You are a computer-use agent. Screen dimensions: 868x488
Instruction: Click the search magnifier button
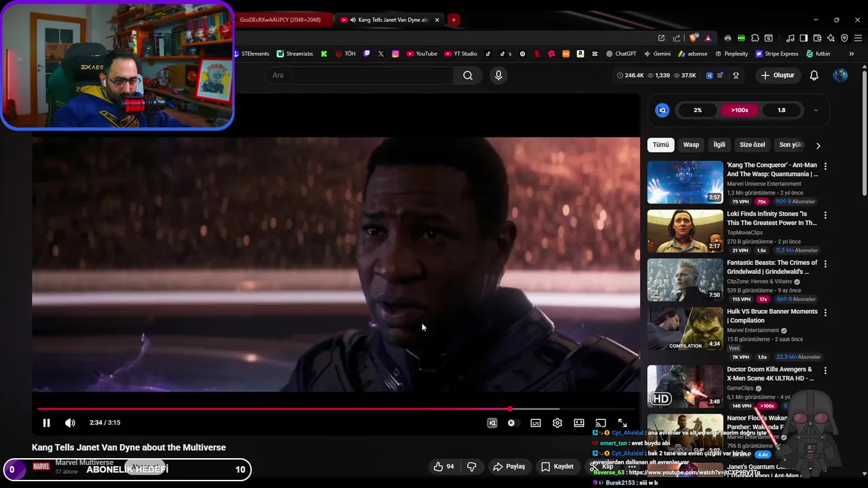point(468,75)
